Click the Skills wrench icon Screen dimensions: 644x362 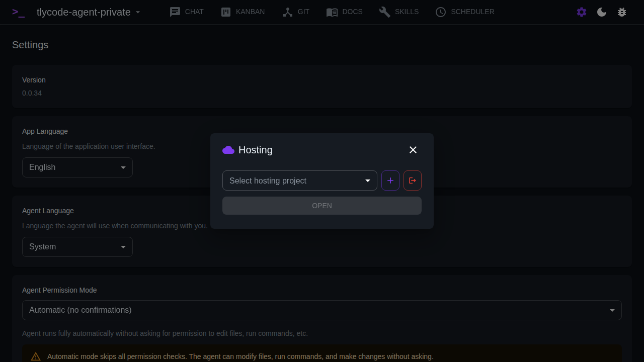coord(385,12)
